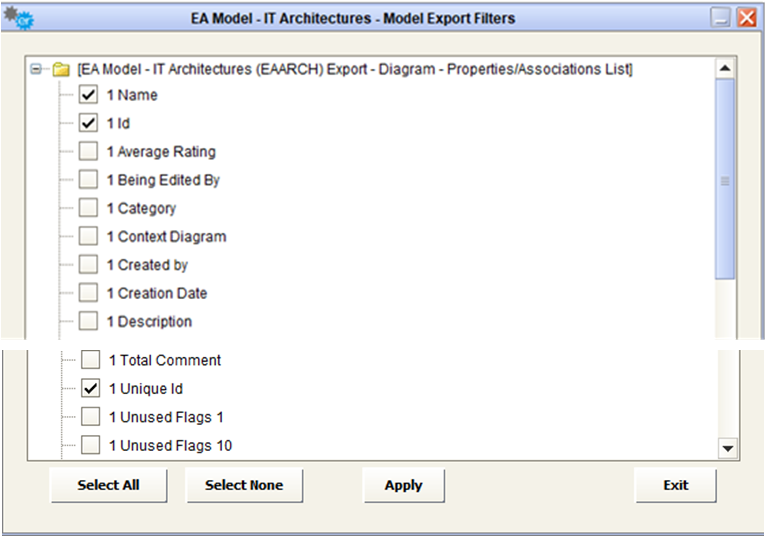
Task: Collapse the EA Model Export root tree node
Action: (x=39, y=69)
